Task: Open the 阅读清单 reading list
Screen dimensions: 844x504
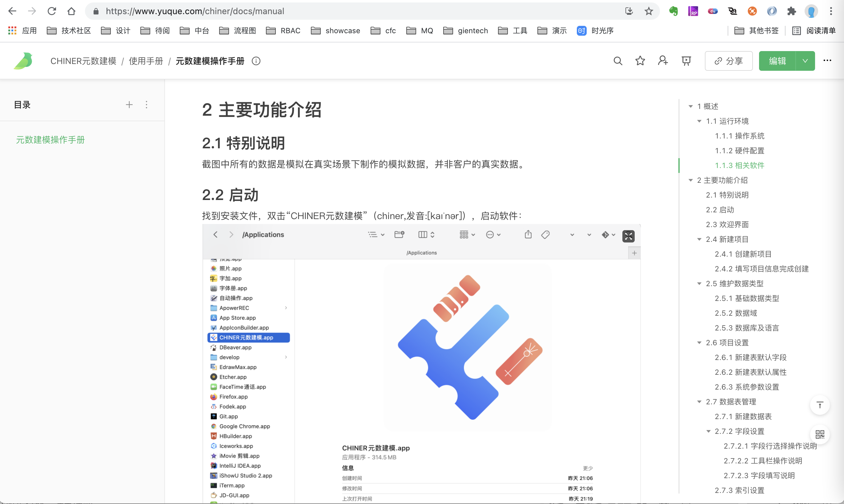Action: (x=814, y=30)
